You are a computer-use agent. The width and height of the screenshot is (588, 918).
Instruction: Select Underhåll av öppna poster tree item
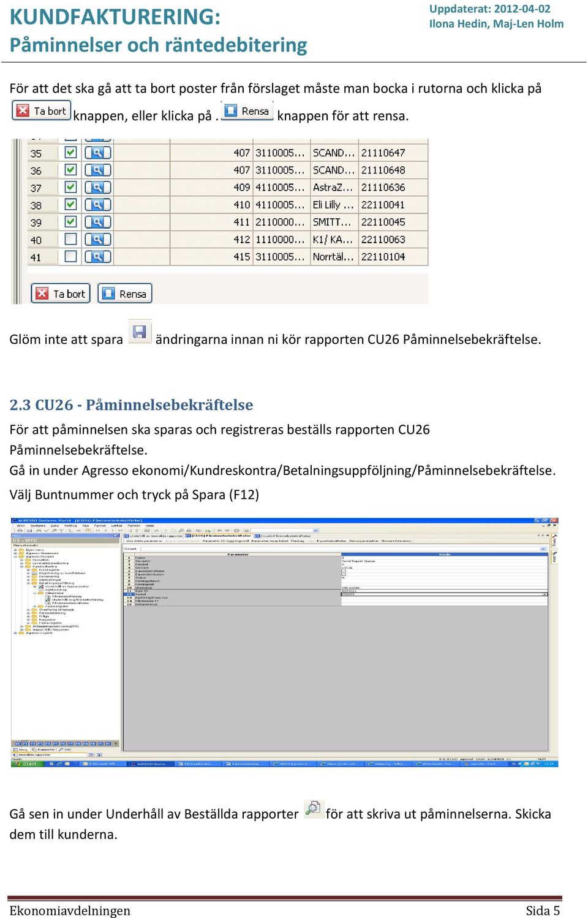point(67,586)
